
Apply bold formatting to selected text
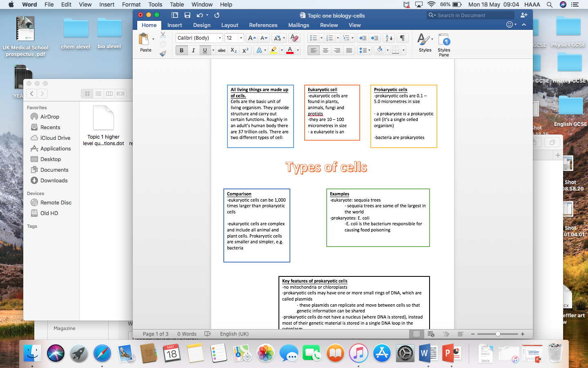pos(181,50)
